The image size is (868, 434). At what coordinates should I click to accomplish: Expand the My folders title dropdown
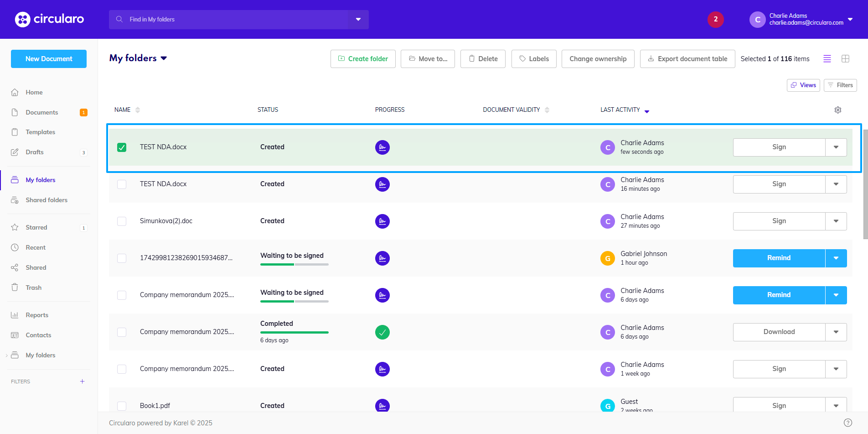[x=164, y=58]
